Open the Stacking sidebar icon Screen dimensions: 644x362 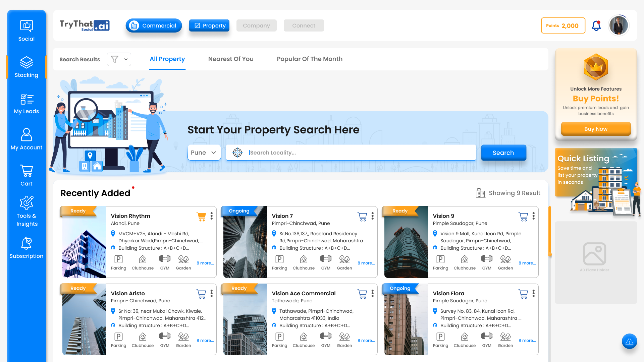point(26,63)
